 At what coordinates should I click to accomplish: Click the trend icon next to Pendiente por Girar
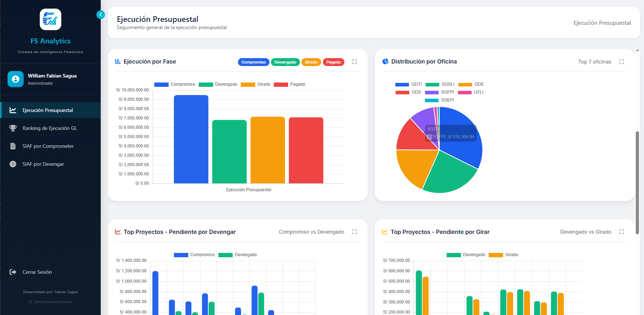point(385,232)
